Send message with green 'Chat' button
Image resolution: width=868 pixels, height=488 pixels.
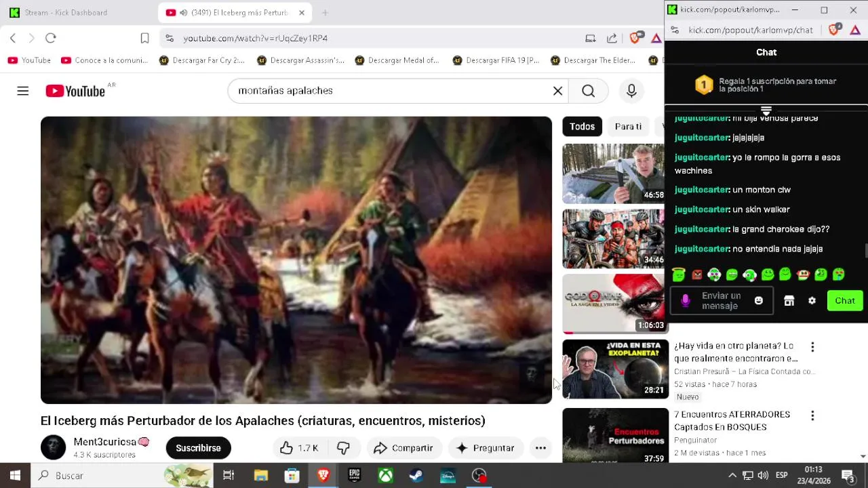pos(845,301)
